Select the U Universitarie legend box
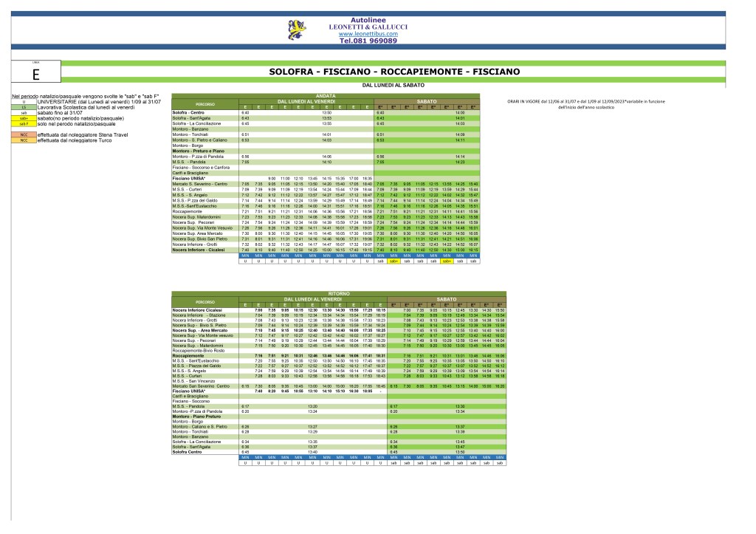Screen dimensions: 756x534 click(24, 103)
